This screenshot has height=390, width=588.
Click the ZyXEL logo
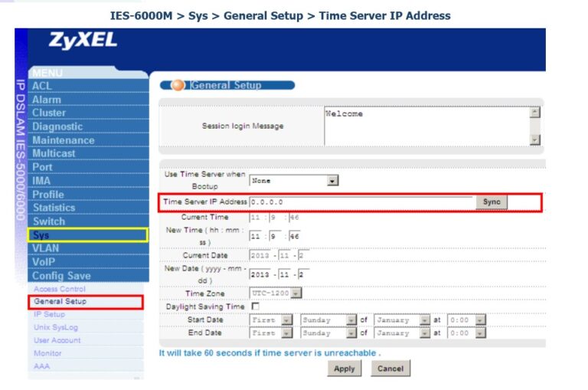coord(83,40)
